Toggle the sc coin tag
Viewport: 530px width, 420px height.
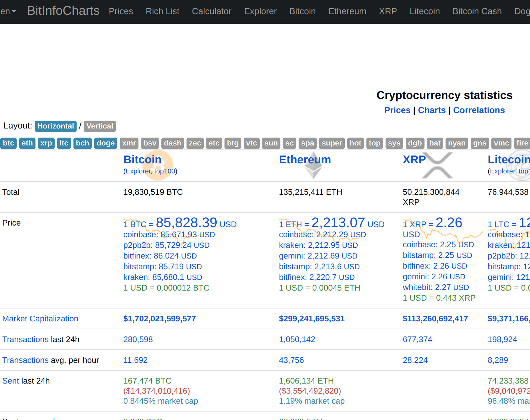pyautogui.click(x=289, y=143)
